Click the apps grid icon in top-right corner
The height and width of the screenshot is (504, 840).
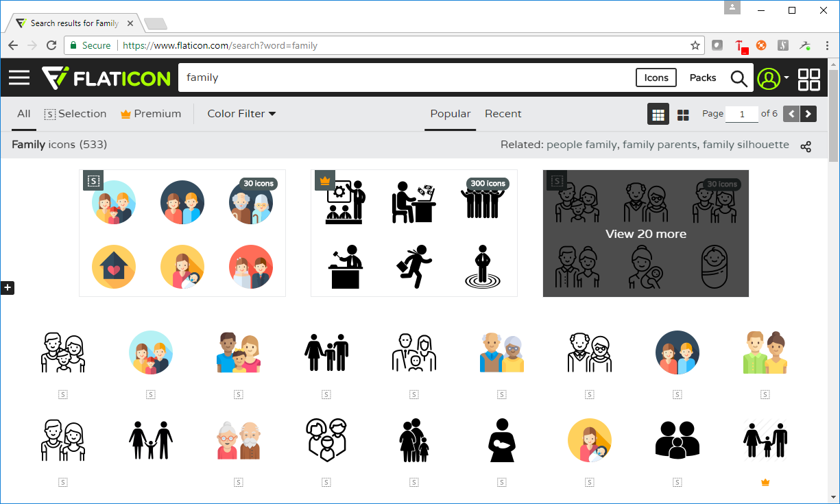click(x=808, y=78)
